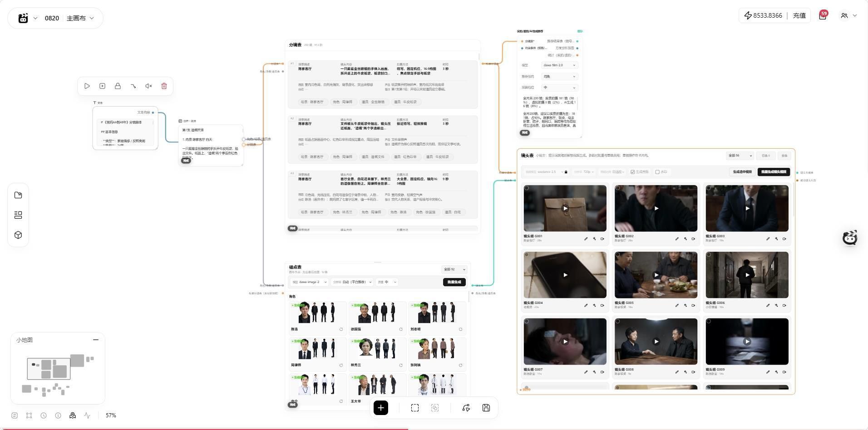The image size is (868, 430).
Task: Open the notifications icon with 59 badge
Action: point(823,15)
